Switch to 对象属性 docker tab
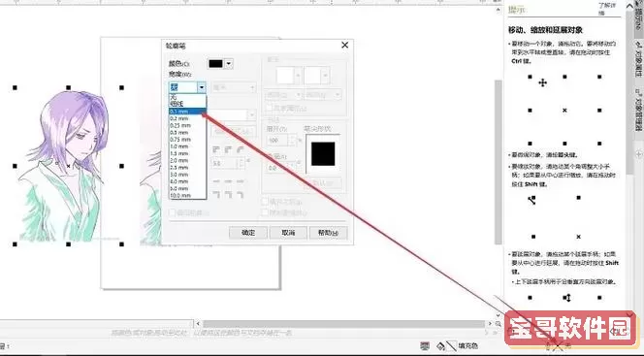 pos(638,58)
